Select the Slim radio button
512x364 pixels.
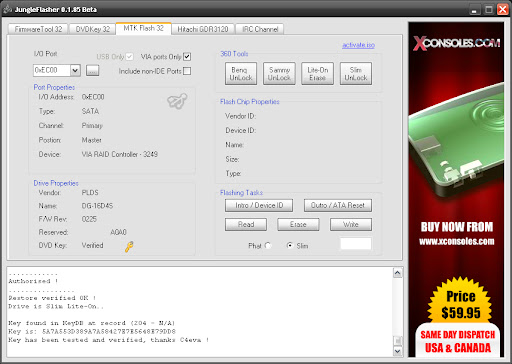290,246
